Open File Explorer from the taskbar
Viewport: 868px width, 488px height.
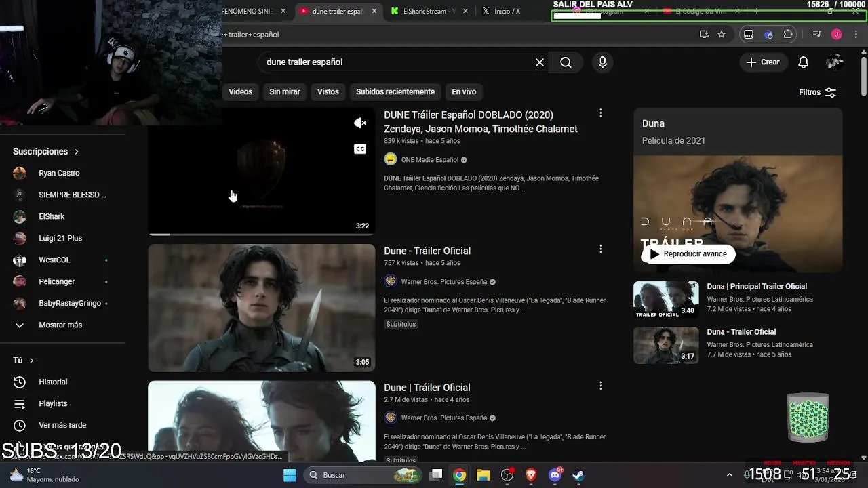(x=484, y=475)
